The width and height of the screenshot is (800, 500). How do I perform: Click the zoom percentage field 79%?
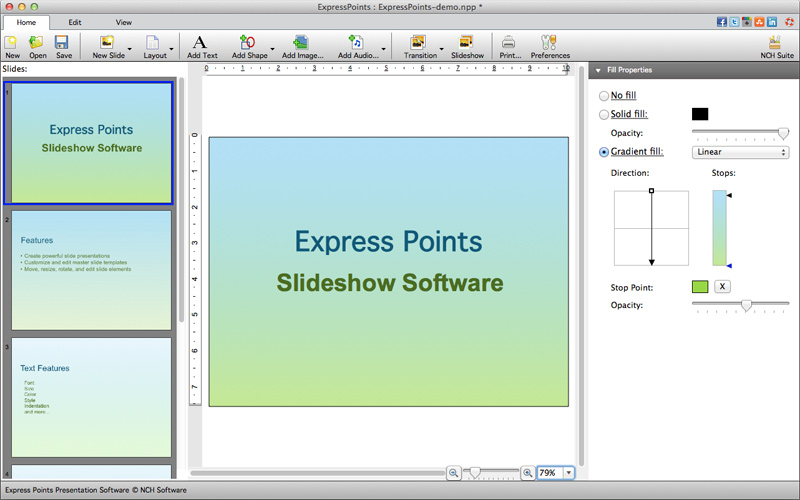coord(549,473)
